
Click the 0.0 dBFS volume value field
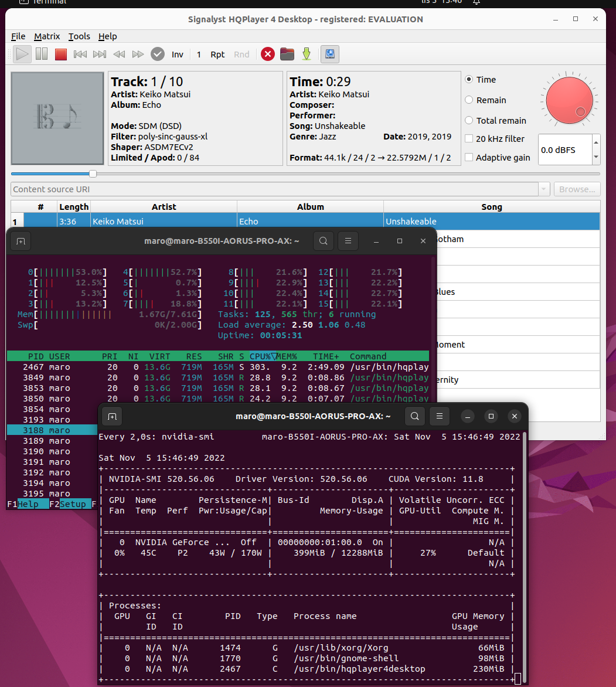tap(565, 150)
